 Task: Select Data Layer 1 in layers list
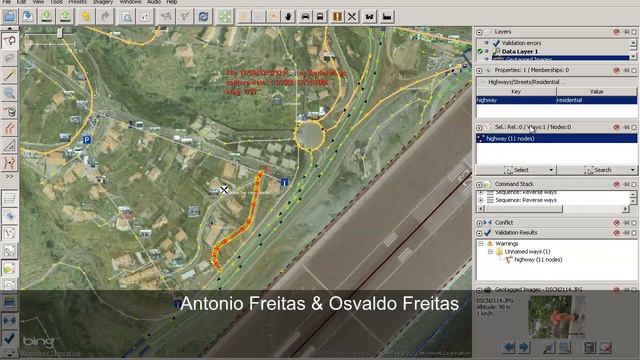click(520, 51)
